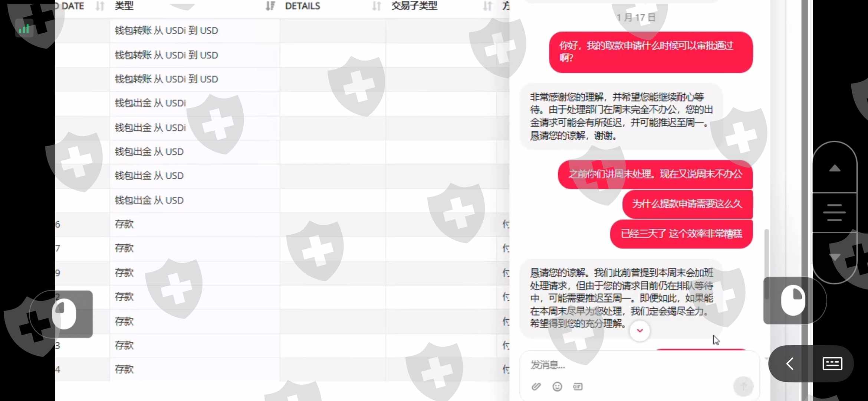Click the right mouse-button overlay icon
The width and height of the screenshot is (868, 401).
793,300
